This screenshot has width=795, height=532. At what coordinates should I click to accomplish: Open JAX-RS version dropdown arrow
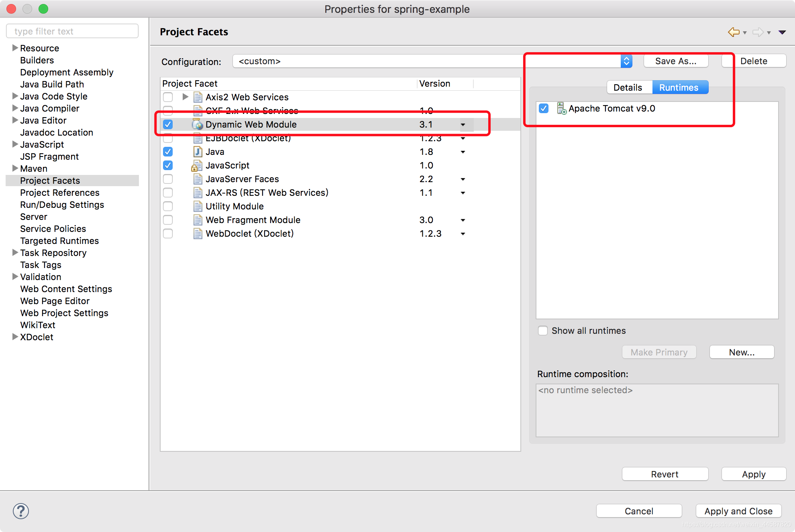click(463, 193)
